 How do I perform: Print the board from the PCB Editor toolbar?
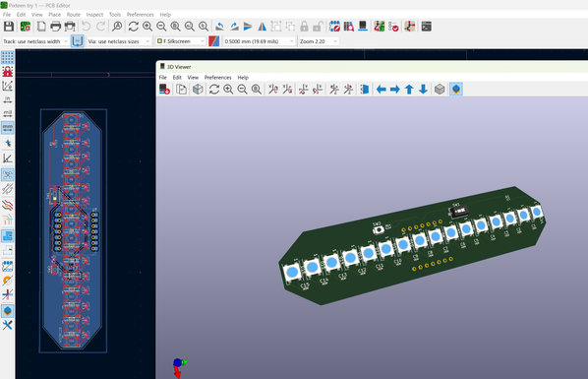(55, 27)
